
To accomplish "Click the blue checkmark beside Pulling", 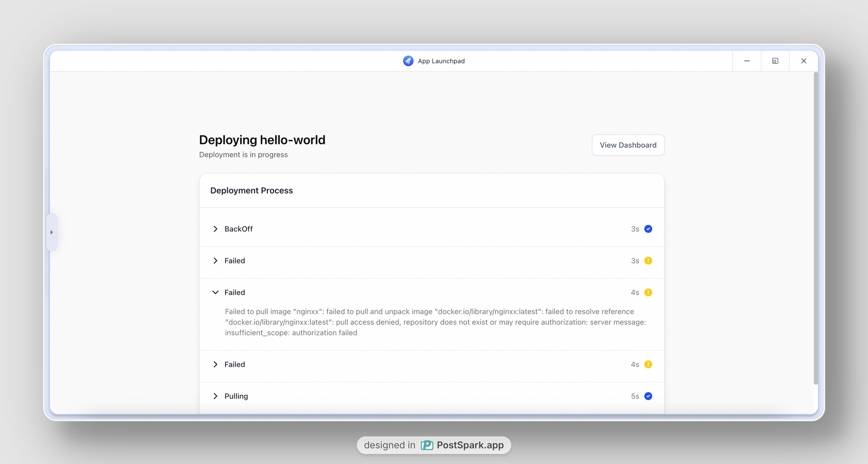I will [x=648, y=396].
